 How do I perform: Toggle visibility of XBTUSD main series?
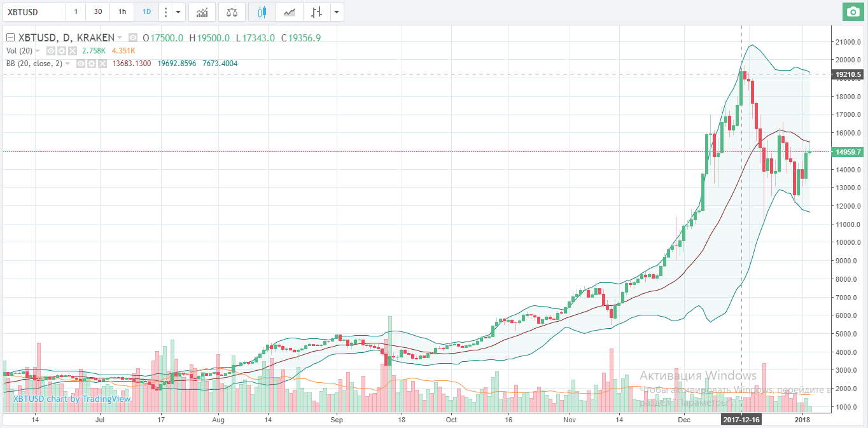tap(133, 38)
